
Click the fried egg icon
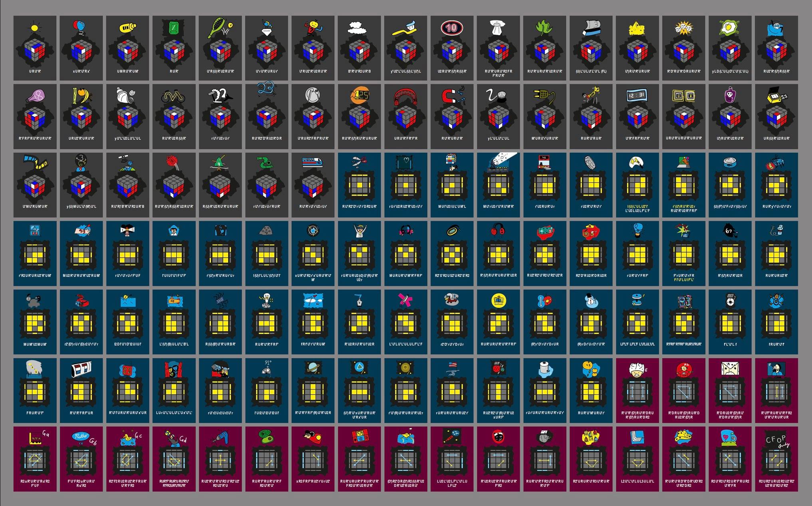pyautogui.click(x=729, y=28)
